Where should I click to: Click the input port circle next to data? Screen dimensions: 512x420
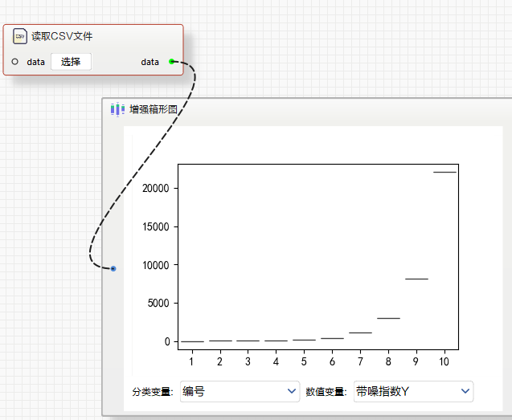tap(14, 61)
